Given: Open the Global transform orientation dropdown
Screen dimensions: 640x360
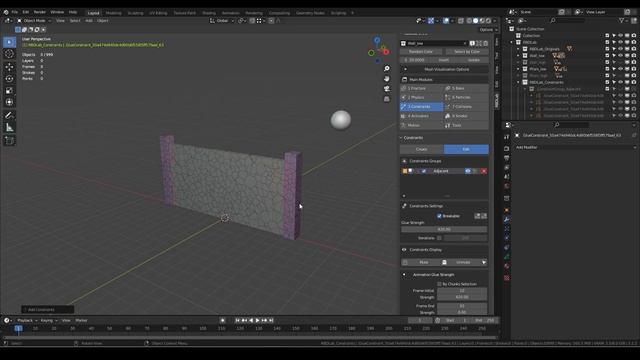Looking at the screenshot, I should tap(222, 20).
